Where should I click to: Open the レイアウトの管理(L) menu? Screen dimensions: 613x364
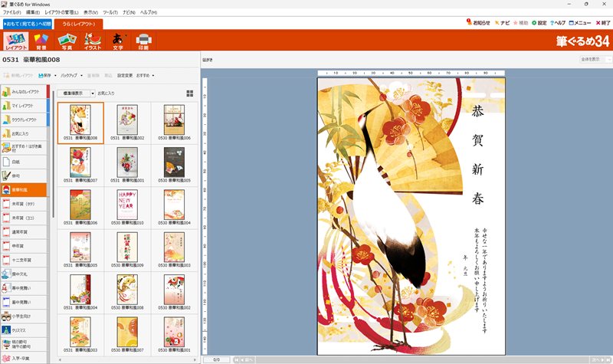(61, 12)
